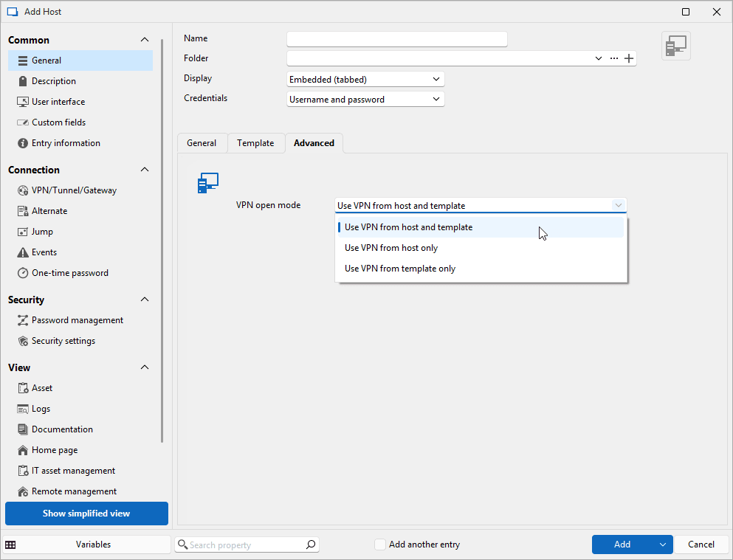Click the Search property field

point(244,545)
